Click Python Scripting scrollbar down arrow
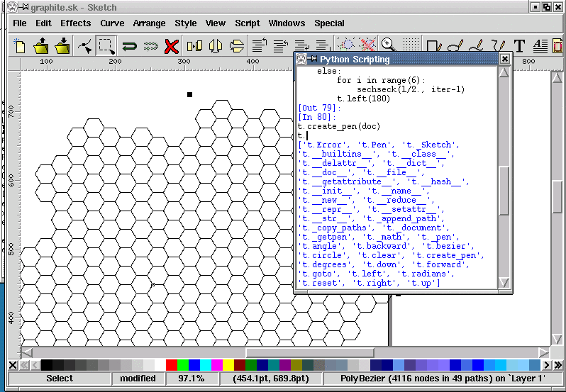This screenshot has width=566, height=392. coord(504,282)
